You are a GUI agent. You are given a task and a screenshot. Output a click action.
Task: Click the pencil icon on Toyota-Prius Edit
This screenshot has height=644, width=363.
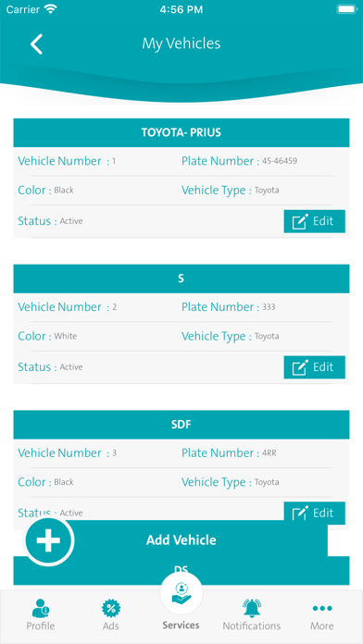pos(300,221)
